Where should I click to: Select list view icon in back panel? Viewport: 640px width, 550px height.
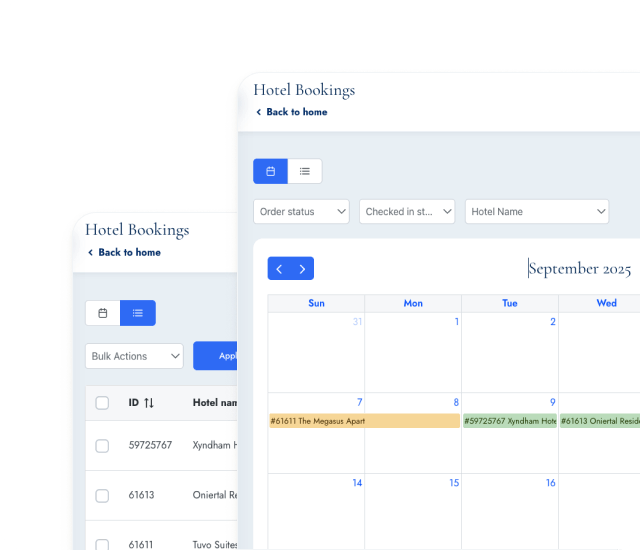138,313
